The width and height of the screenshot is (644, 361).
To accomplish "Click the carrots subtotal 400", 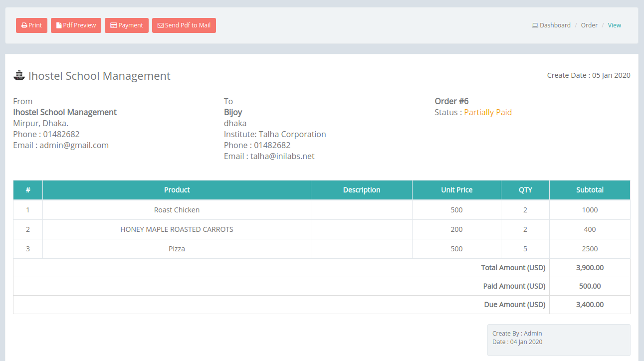I will (590, 229).
